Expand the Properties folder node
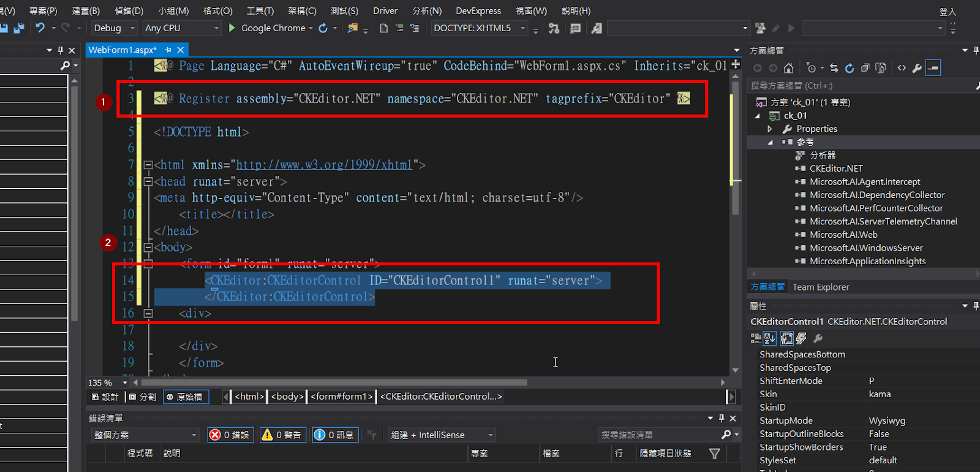The image size is (980, 472). click(x=771, y=129)
